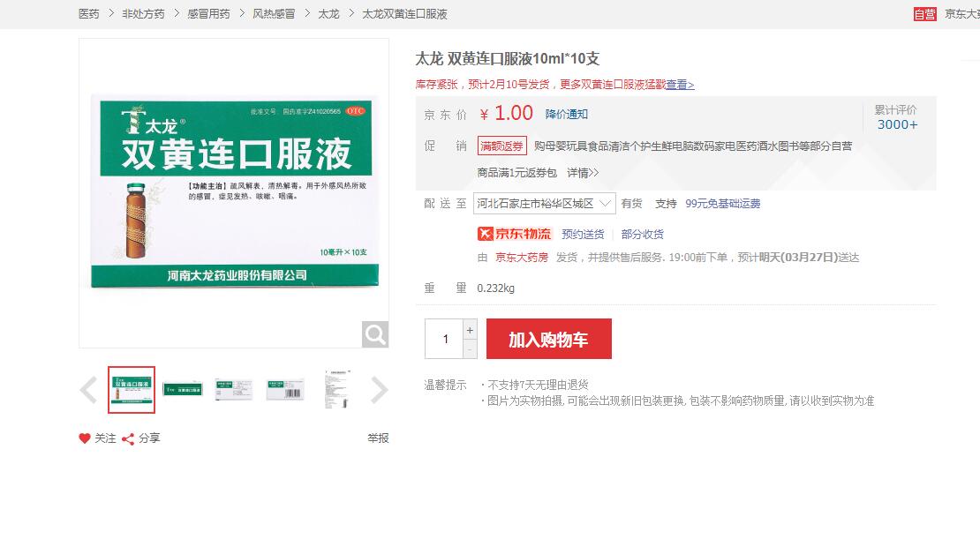Open the 京东大药房 seller link
The width and height of the screenshot is (980, 554).
522,258
